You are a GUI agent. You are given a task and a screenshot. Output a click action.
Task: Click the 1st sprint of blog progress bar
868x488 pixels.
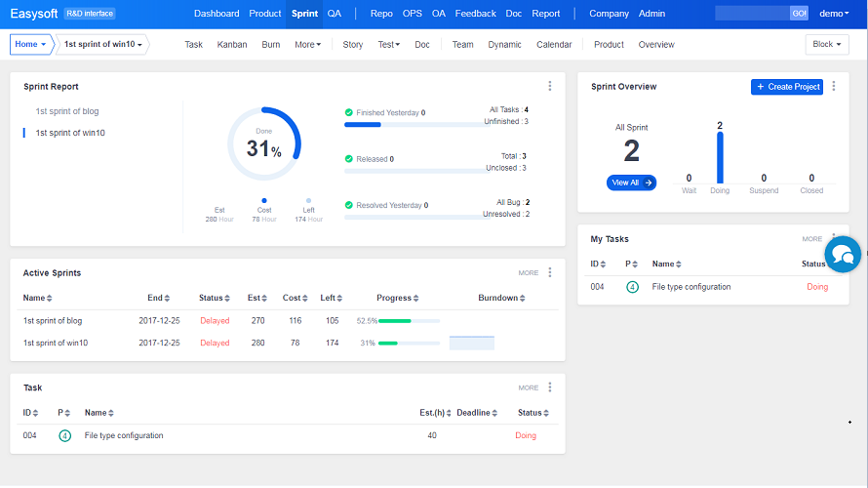click(409, 320)
